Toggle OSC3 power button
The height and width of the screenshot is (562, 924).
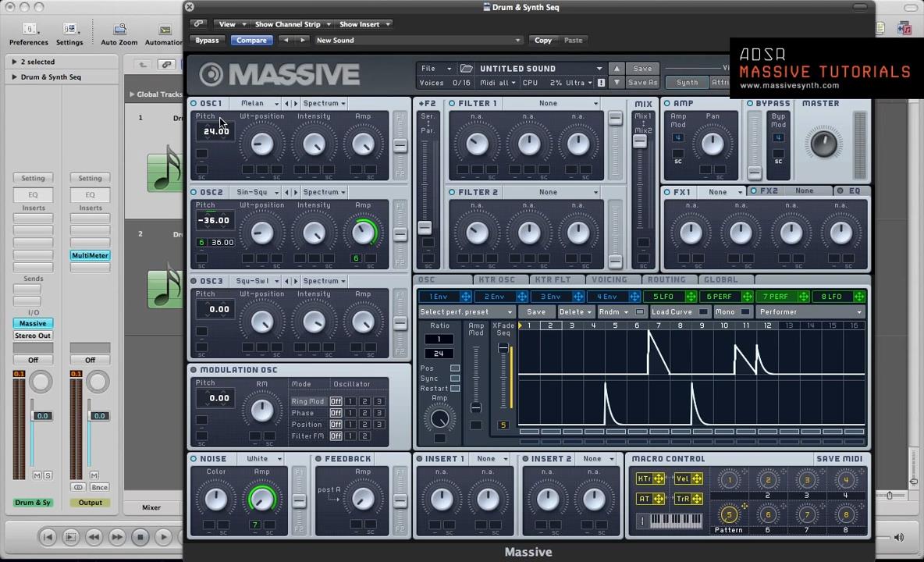(x=194, y=281)
